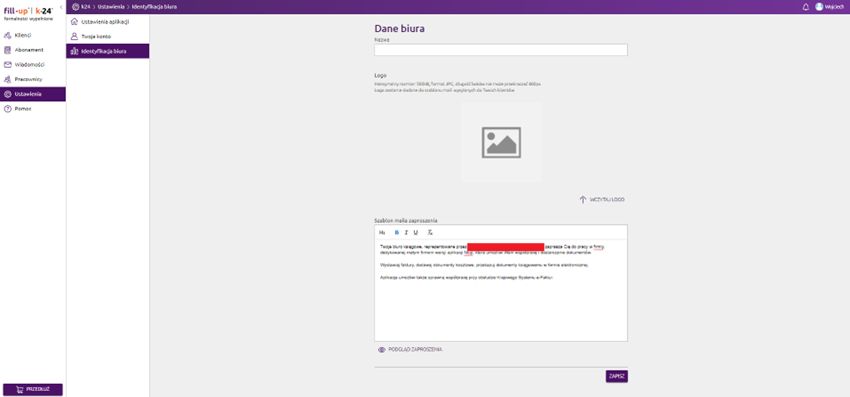Click Ustawienia in the breadcrumb
The height and width of the screenshot is (397, 850).
point(111,7)
